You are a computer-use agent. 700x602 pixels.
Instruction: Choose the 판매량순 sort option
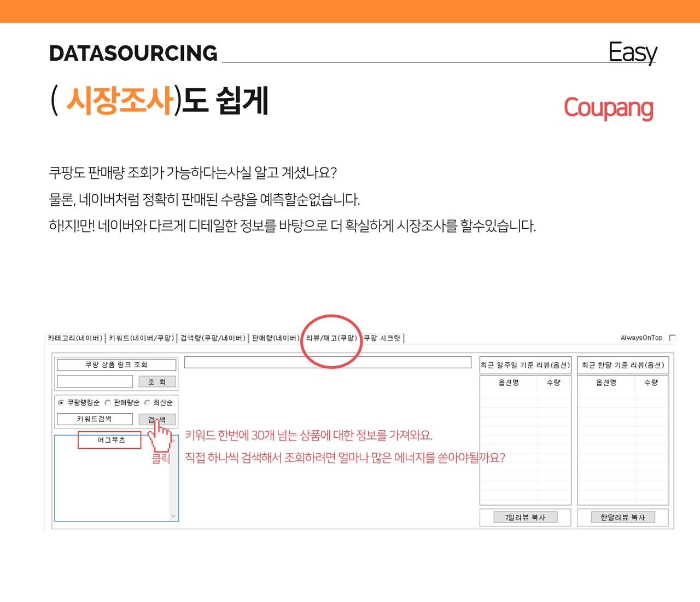[108, 403]
